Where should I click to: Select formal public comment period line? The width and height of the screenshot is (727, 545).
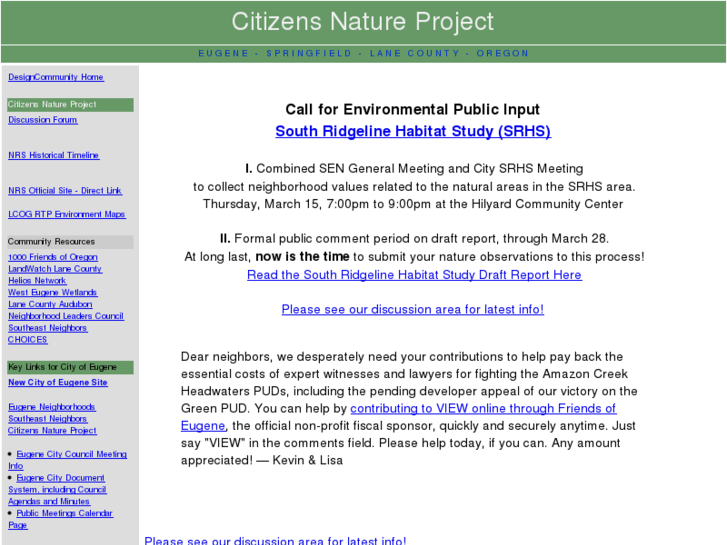(414, 238)
